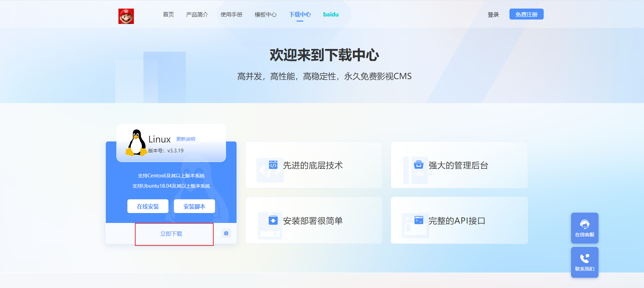The width and height of the screenshot is (644, 288).
Task: Click the 永久免费影视CMS subtitle text
Action: [x=378, y=76]
